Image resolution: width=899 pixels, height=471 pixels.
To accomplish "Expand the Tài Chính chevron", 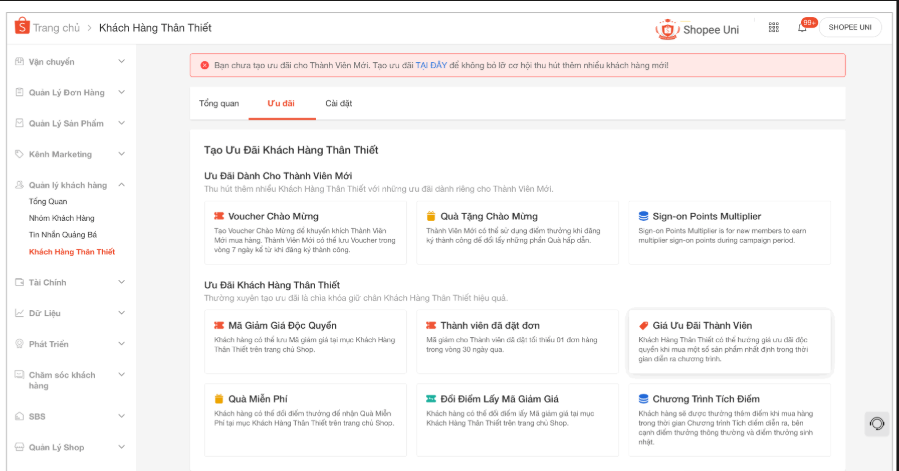I will pyautogui.click(x=122, y=282).
